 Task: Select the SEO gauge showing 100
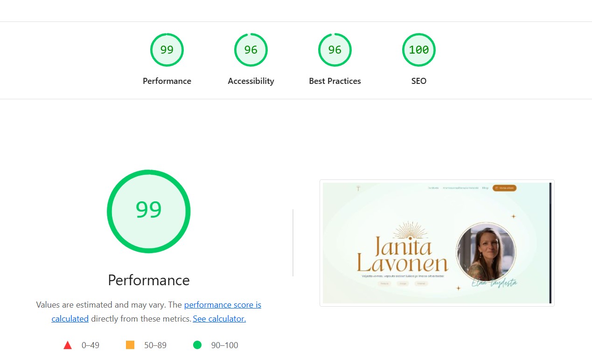click(x=418, y=50)
